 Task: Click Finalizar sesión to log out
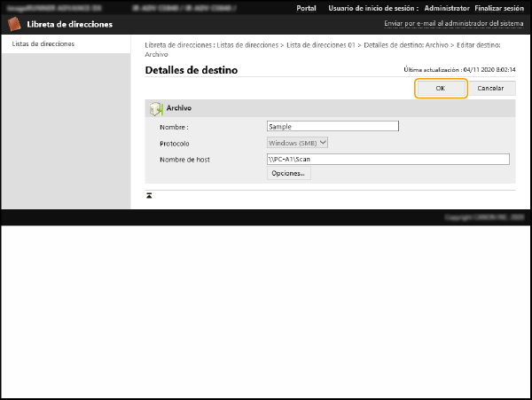point(500,7)
